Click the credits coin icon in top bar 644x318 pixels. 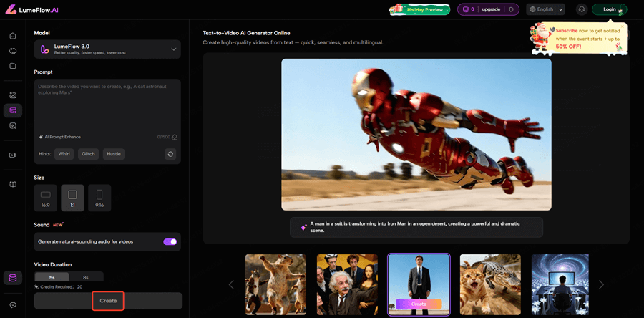(465, 9)
